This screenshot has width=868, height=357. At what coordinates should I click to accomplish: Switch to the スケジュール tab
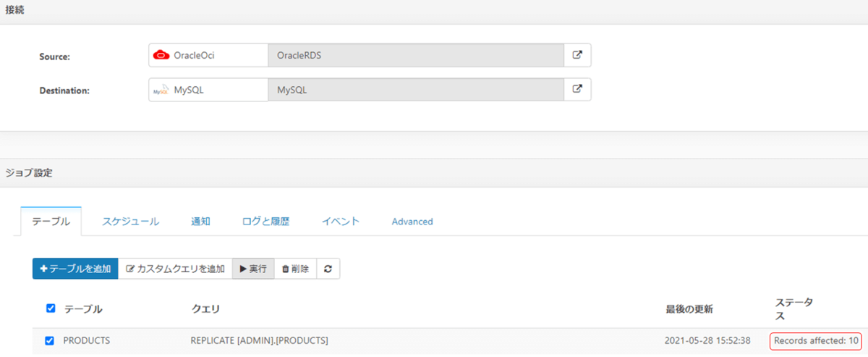click(130, 222)
